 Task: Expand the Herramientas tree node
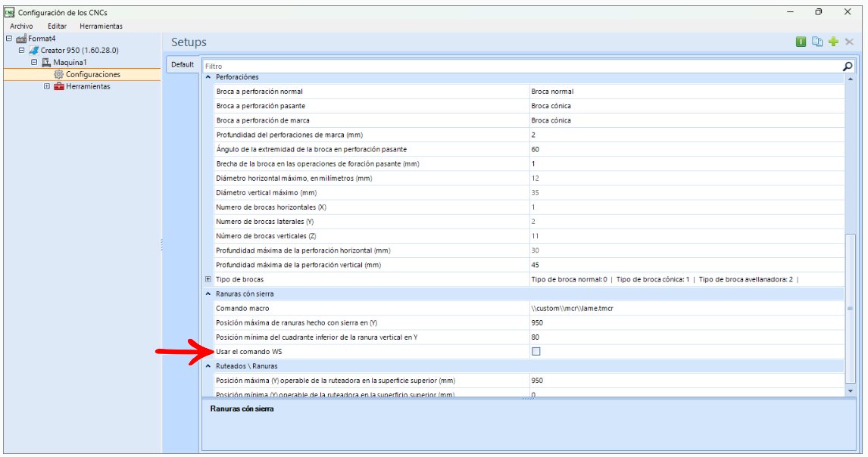47,86
